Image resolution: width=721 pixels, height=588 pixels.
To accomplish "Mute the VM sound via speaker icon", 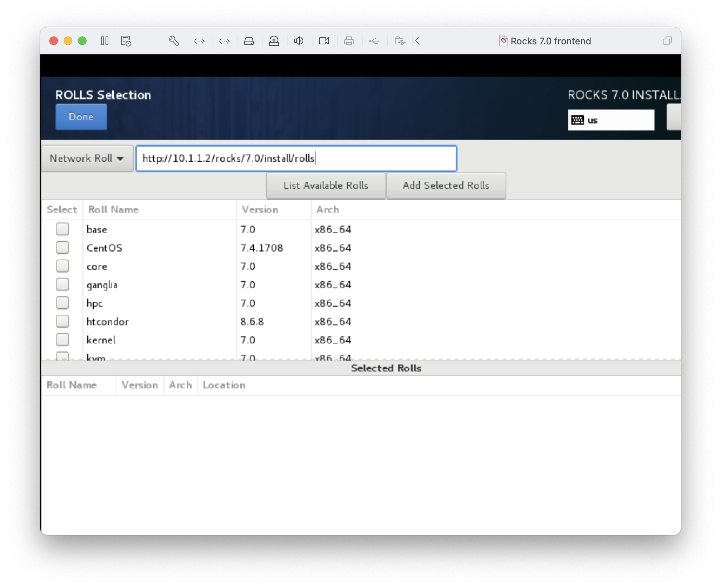I will click(x=299, y=41).
